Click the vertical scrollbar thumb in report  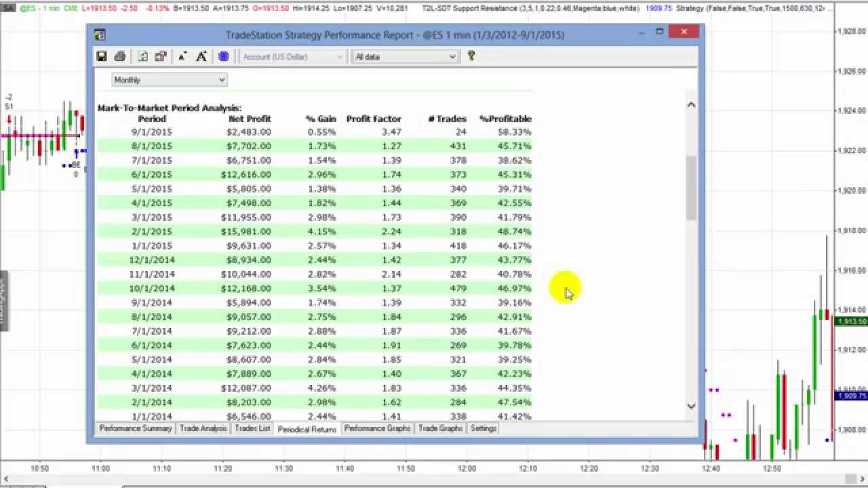[691, 188]
